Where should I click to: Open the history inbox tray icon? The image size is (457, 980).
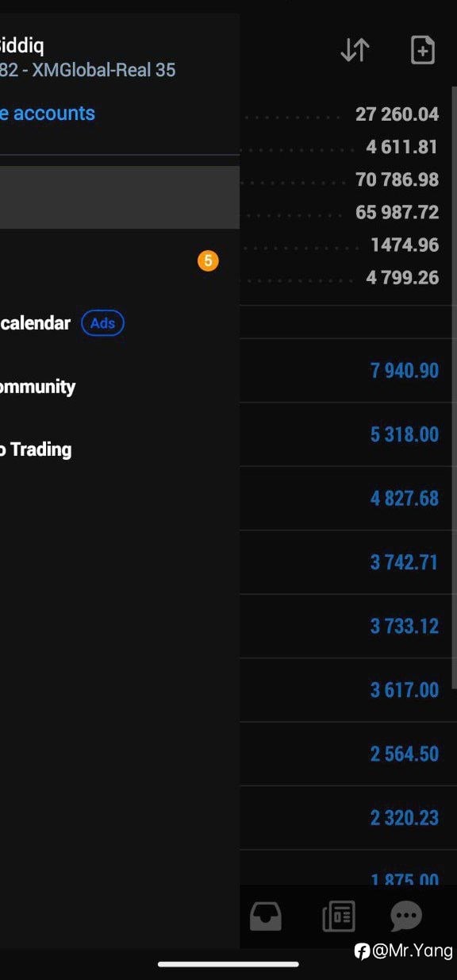point(266,916)
